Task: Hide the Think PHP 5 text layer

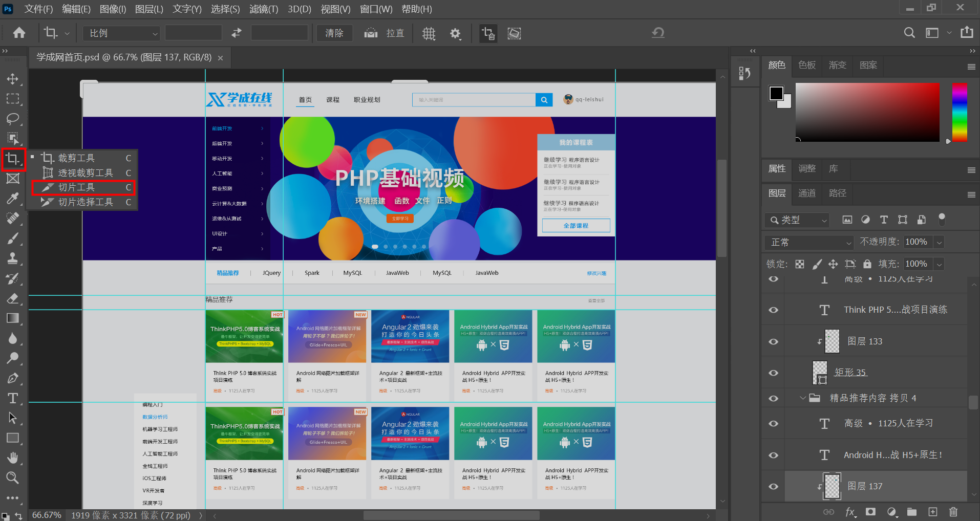Action: coord(774,310)
